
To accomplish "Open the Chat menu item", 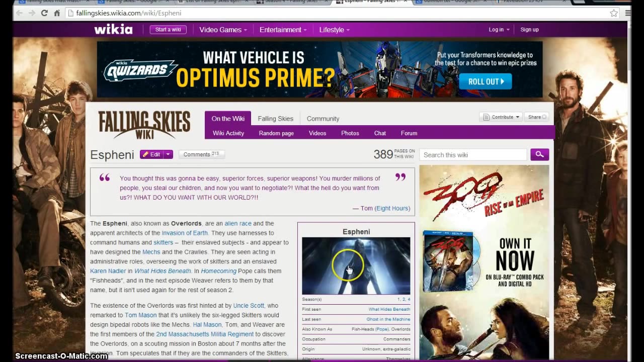I will (x=380, y=133).
